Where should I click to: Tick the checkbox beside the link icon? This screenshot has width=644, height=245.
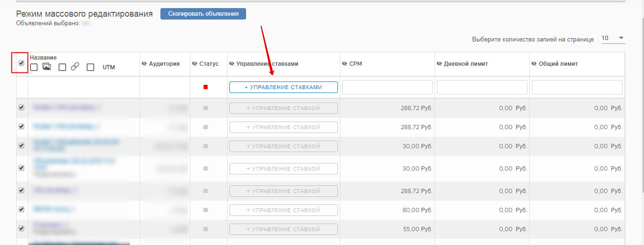[62, 68]
